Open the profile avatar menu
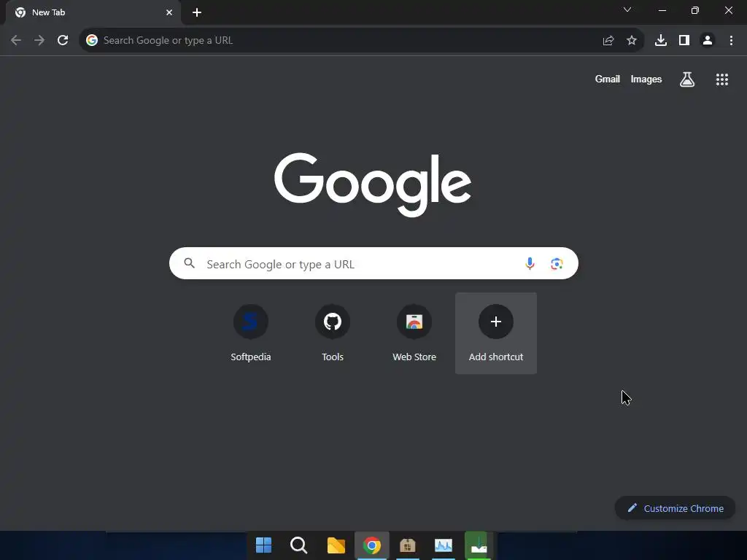Image resolution: width=747 pixels, height=560 pixels. pos(708,41)
